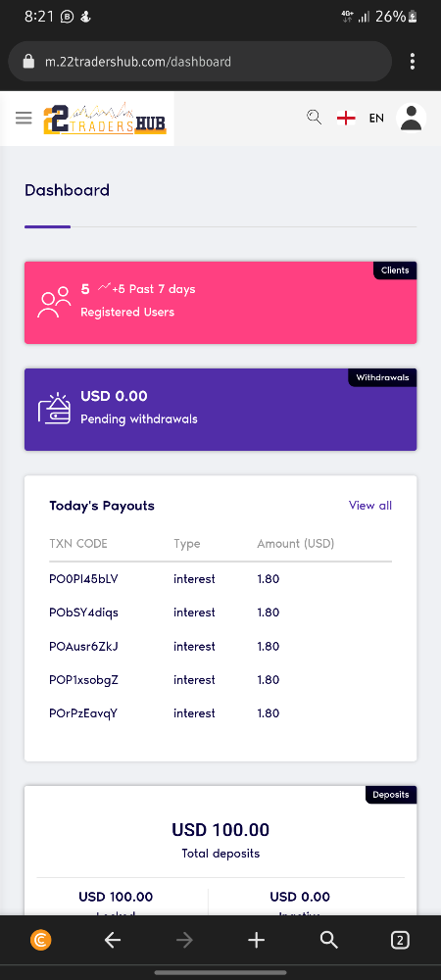The width and height of the screenshot is (441, 980).
Task: Open the Registered Users clients card
Action: (x=220, y=303)
